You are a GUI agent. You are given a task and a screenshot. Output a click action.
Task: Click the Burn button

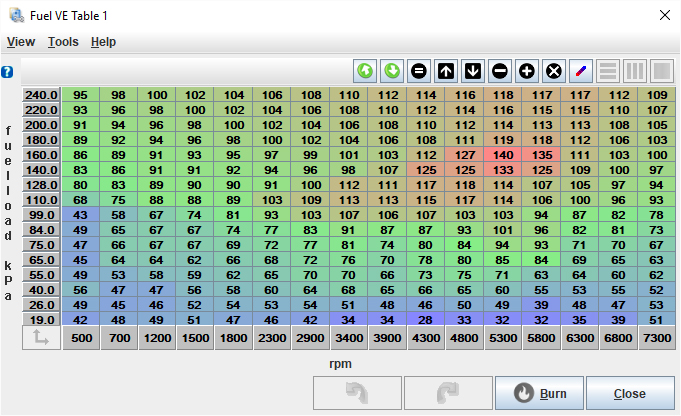point(539,393)
